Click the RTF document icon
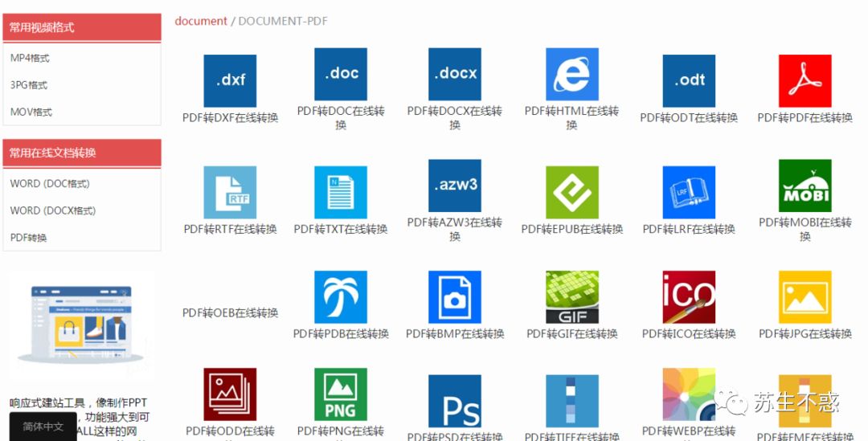This screenshot has width=868, height=441. (x=230, y=193)
